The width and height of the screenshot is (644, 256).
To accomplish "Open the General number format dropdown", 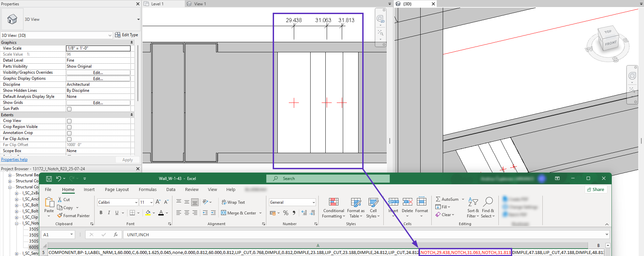I will (x=314, y=202).
